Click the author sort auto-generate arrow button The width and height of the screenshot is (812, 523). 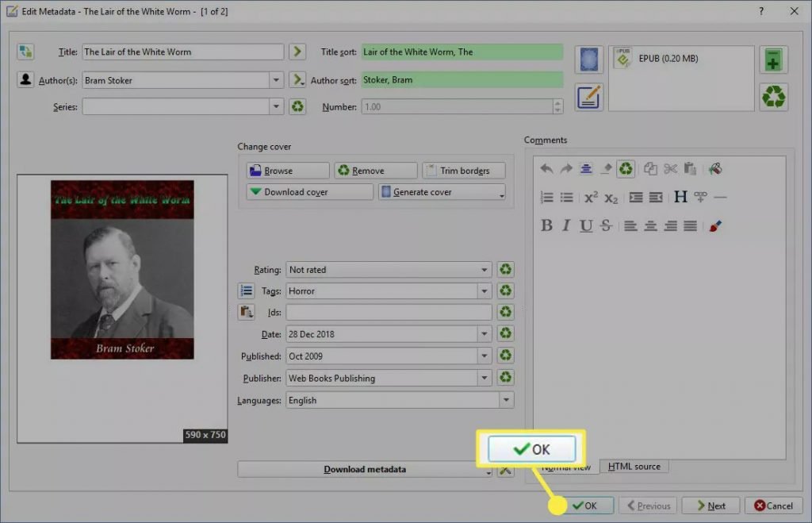pyautogui.click(x=297, y=79)
